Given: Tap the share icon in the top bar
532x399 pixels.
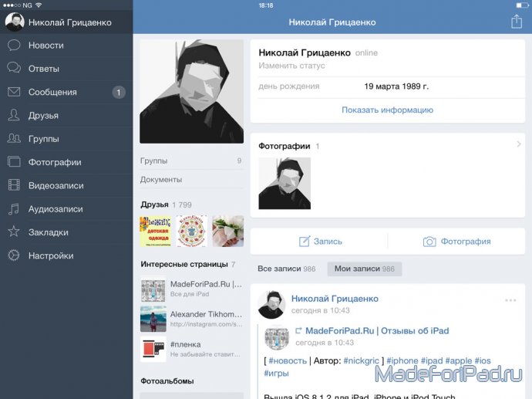Looking at the screenshot, I should tap(517, 22).
